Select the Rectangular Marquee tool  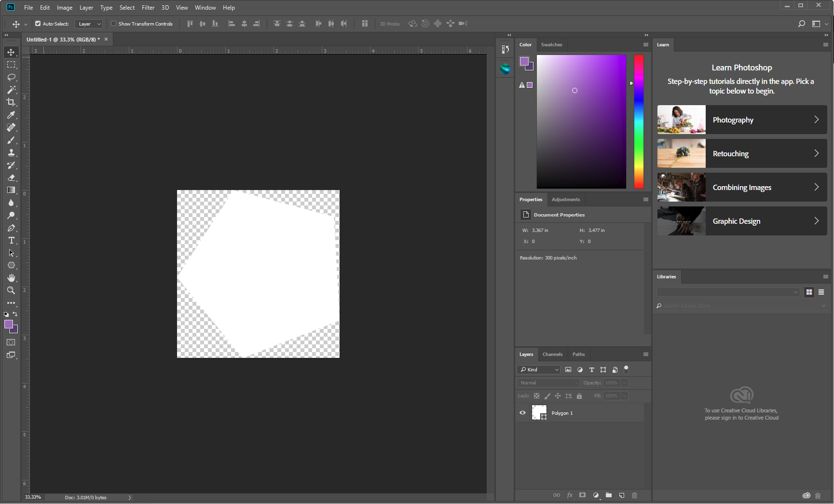point(11,65)
